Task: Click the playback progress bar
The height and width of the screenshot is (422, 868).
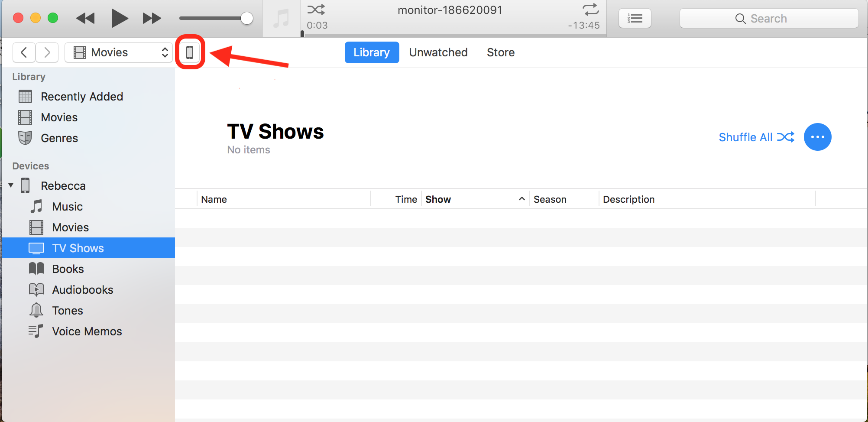Action: pos(454,35)
